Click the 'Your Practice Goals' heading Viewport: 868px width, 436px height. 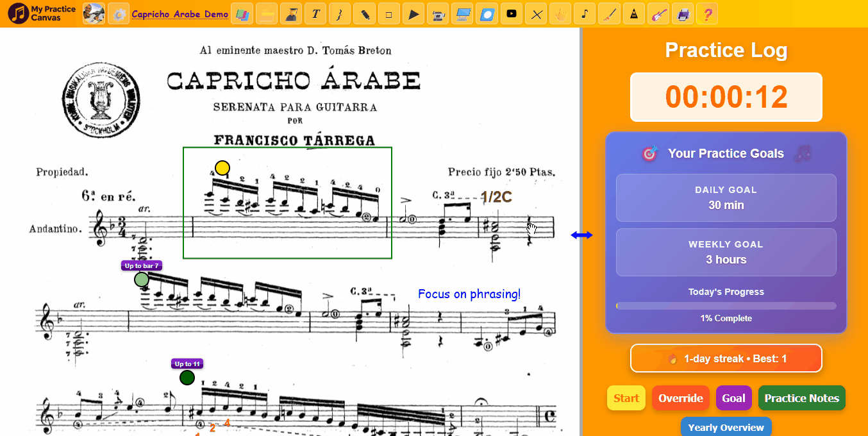tap(726, 153)
